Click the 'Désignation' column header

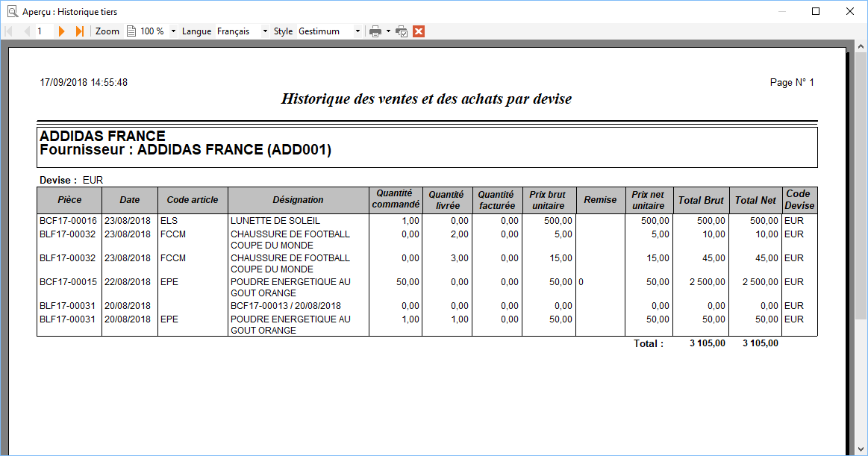[299, 200]
